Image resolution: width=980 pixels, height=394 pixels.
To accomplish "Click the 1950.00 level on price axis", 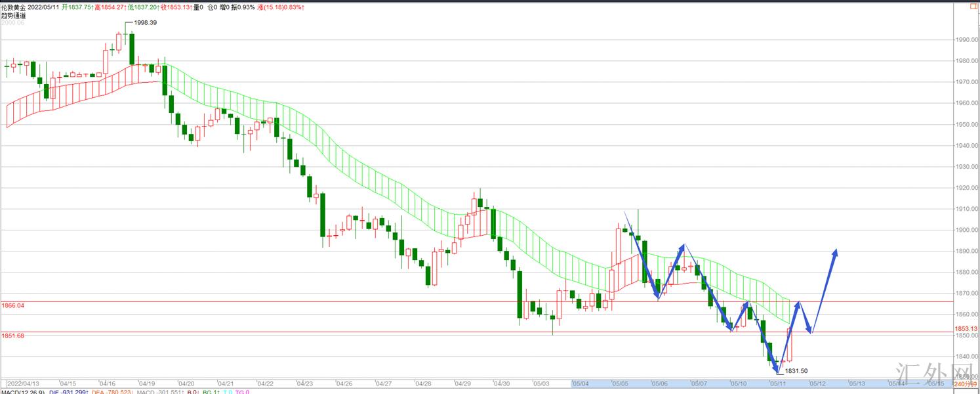I will [967, 124].
